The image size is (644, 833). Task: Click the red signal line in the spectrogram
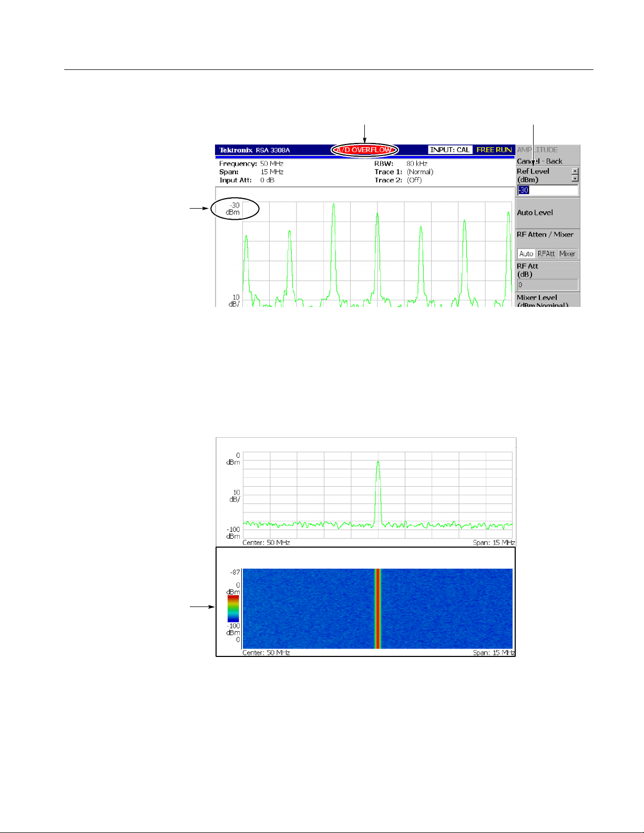pos(377,609)
